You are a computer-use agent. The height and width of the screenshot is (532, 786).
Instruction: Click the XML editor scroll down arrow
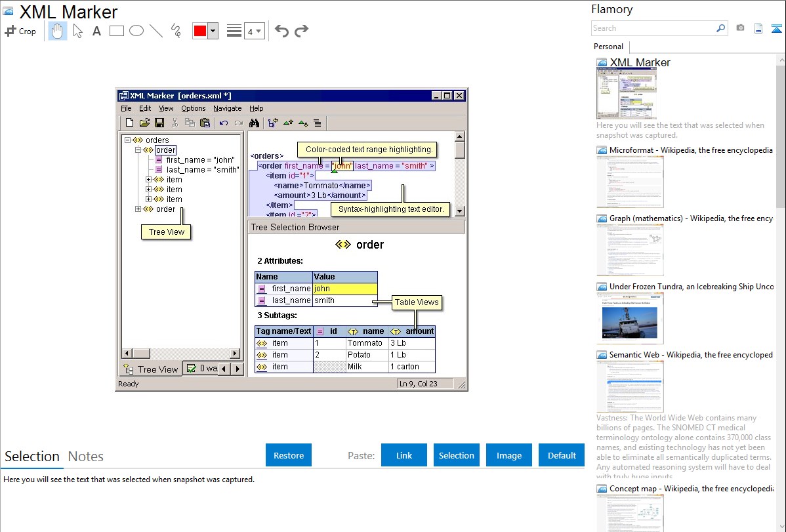(x=460, y=211)
